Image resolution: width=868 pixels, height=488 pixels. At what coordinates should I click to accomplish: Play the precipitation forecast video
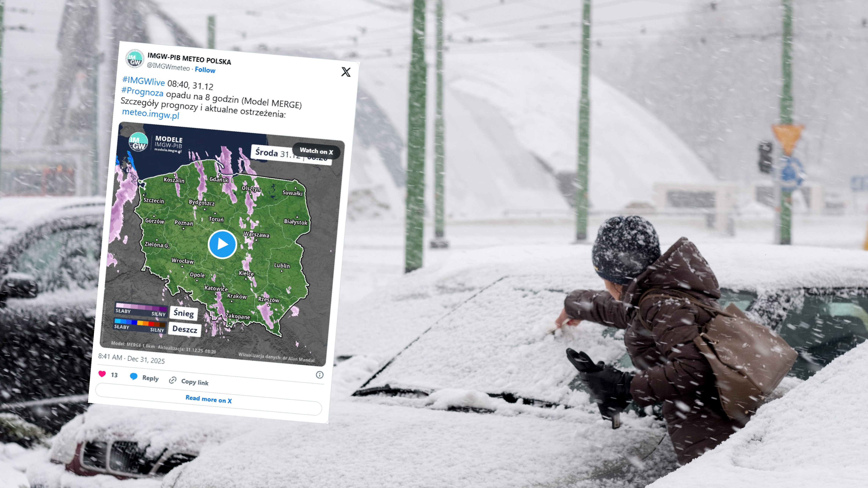click(222, 244)
